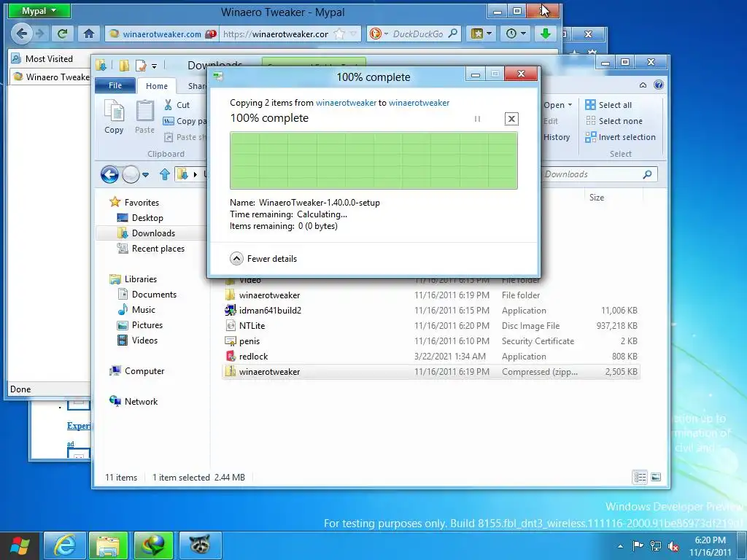
Task: Click the Mypal URL address field
Action: tap(275, 34)
